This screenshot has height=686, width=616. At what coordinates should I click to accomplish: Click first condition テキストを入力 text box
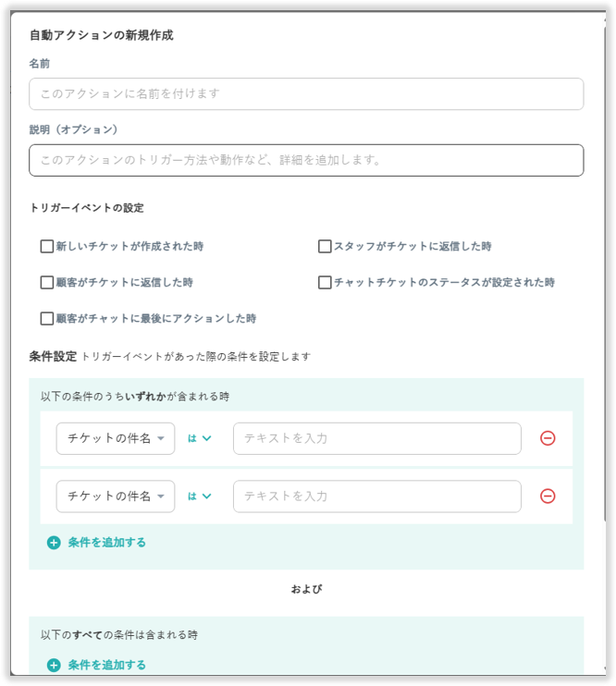376,438
